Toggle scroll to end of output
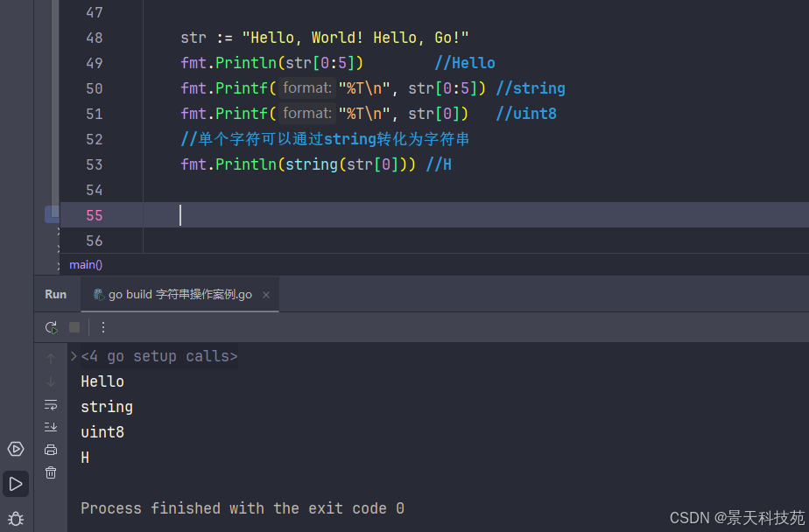The width and height of the screenshot is (809, 532). click(51, 427)
